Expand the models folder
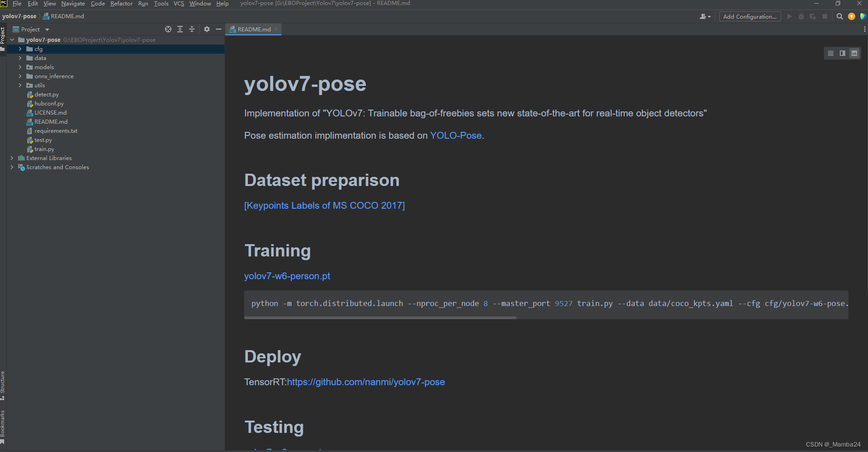Viewport: 868px width, 452px height. pyautogui.click(x=20, y=67)
